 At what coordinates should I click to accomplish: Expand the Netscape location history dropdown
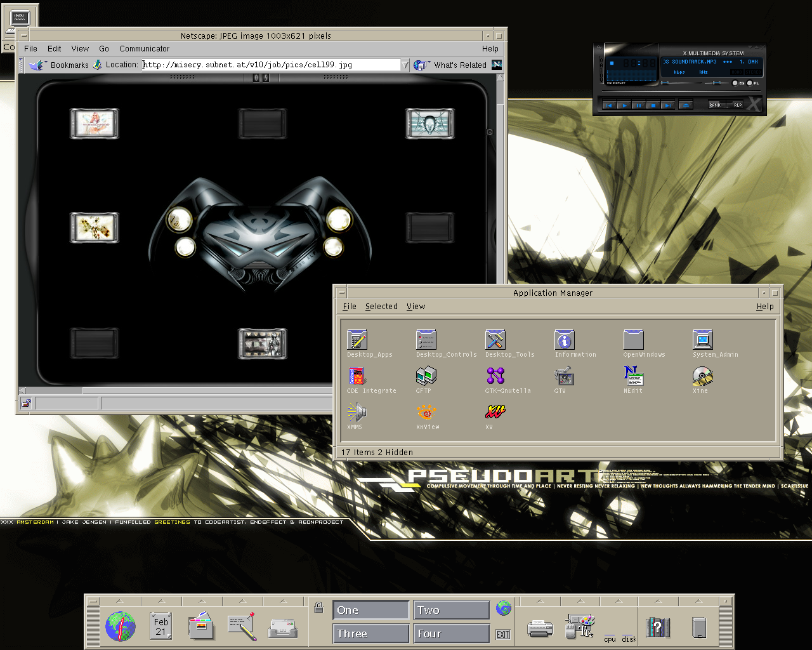(405, 65)
